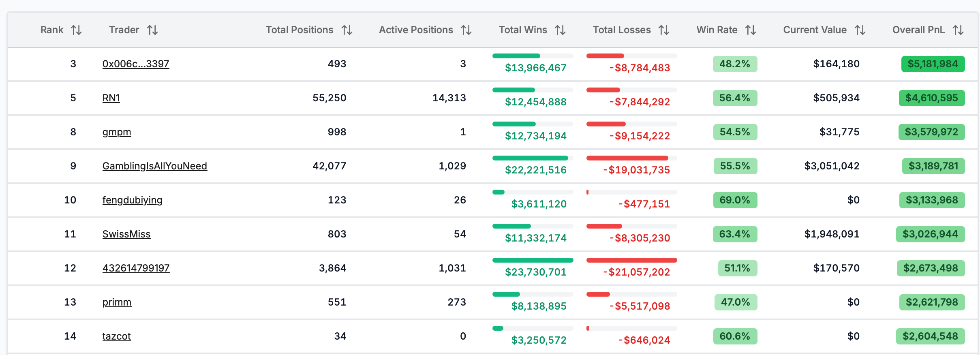Click the Overall PnL sort icon
980x355 pixels.
(x=958, y=30)
